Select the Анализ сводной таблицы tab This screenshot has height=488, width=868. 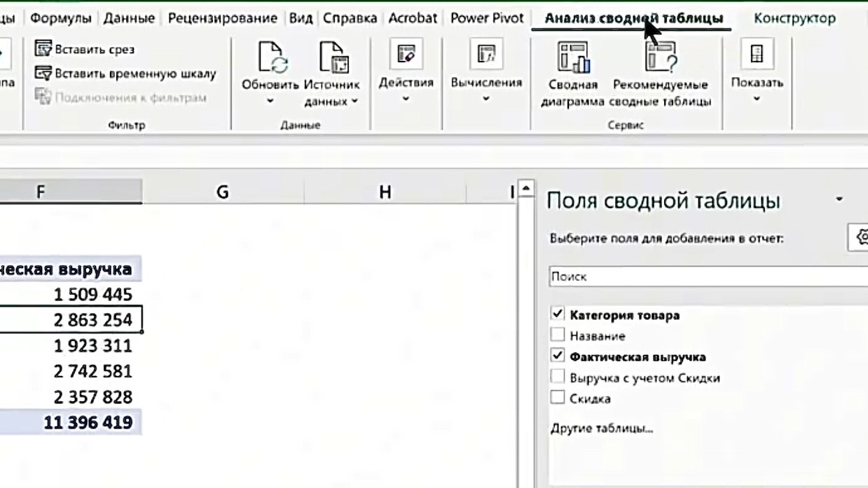coord(633,19)
